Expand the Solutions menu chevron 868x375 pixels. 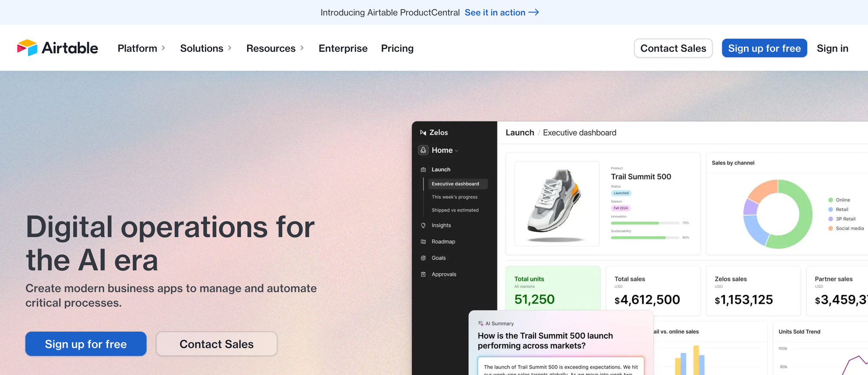[x=230, y=48]
